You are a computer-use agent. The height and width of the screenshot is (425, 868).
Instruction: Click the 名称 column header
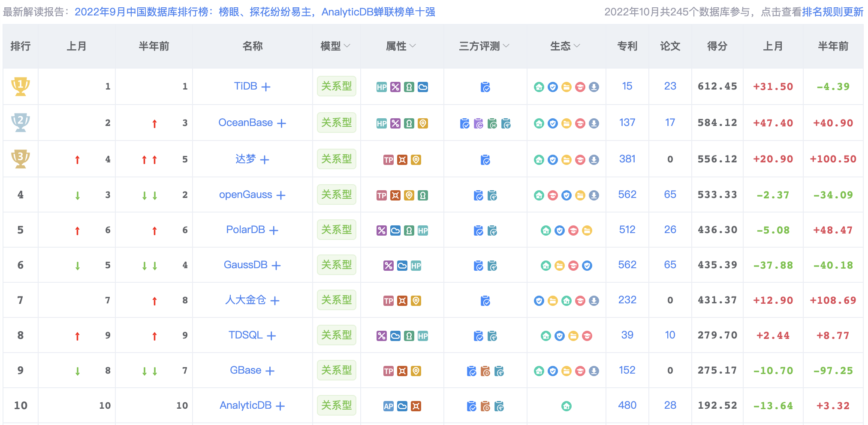tap(253, 46)
